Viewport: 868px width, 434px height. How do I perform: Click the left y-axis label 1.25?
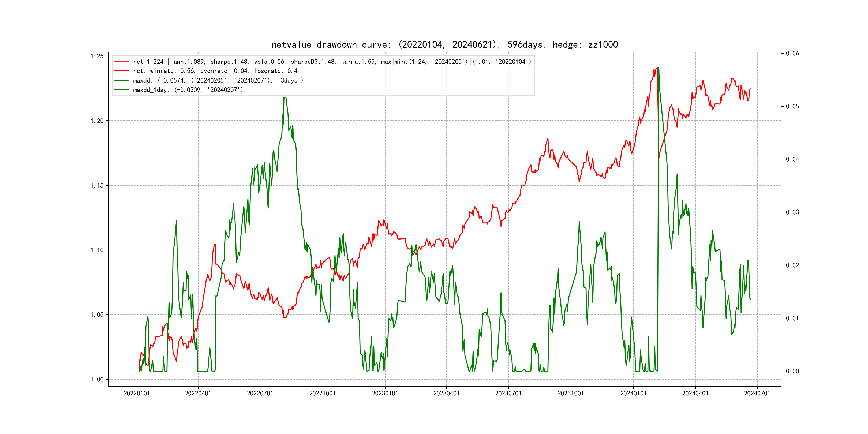pos(97,56)
